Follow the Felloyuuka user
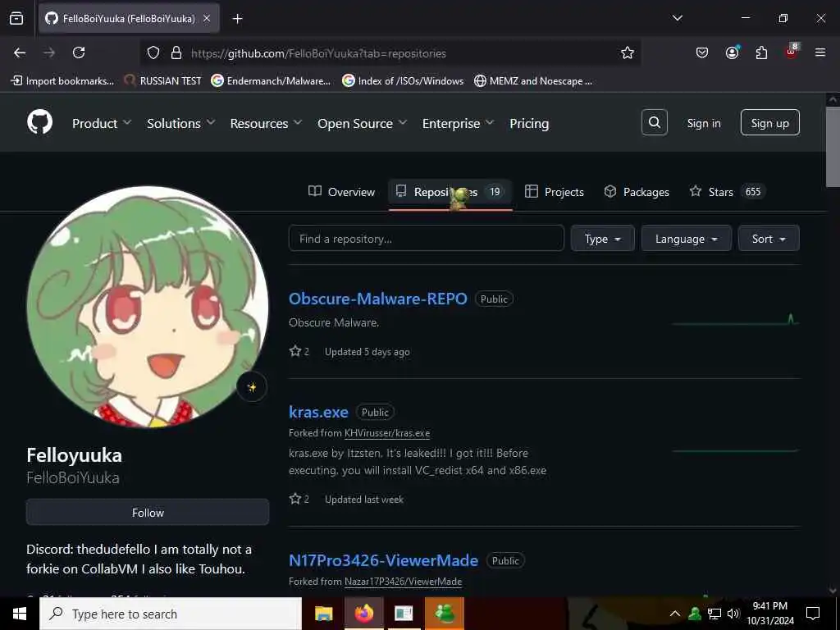The image size is (840, 630). tap(148, 513)
